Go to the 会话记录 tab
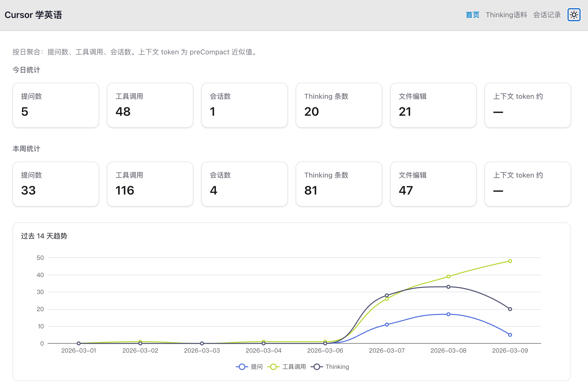588x390 pixels. [x=547, y=15]
